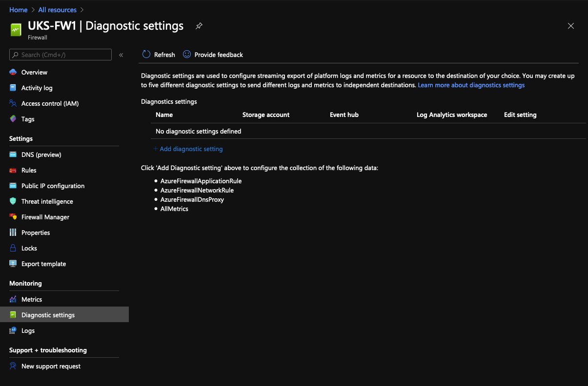This screenshot has height=386, width=588.
Task: Click the Properties bars icon
Action: click(x=13, y=232)
